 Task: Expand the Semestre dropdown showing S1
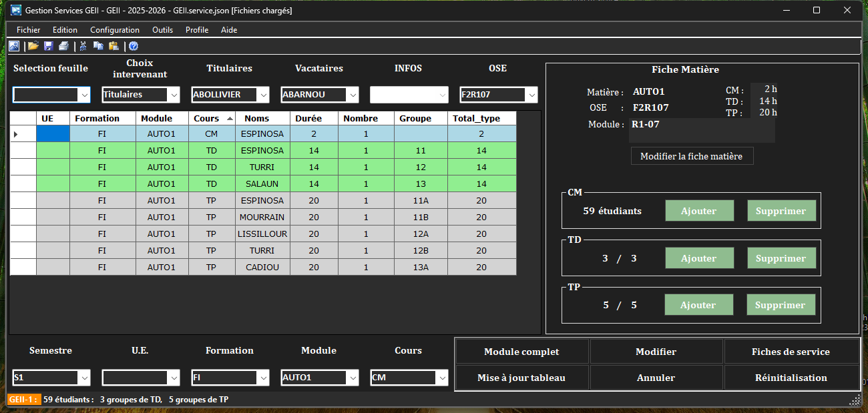click(85, 378)
